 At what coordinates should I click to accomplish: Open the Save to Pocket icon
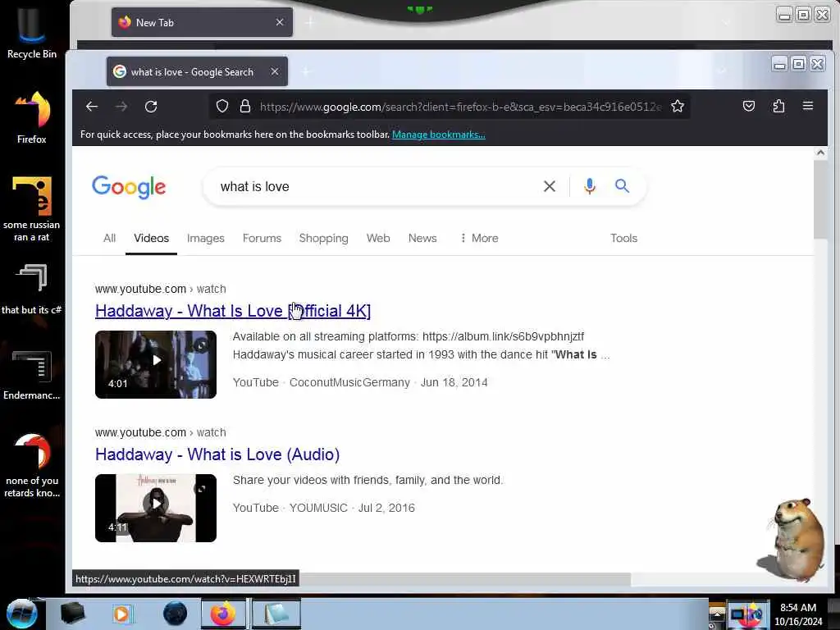click(x=749, y=106)
